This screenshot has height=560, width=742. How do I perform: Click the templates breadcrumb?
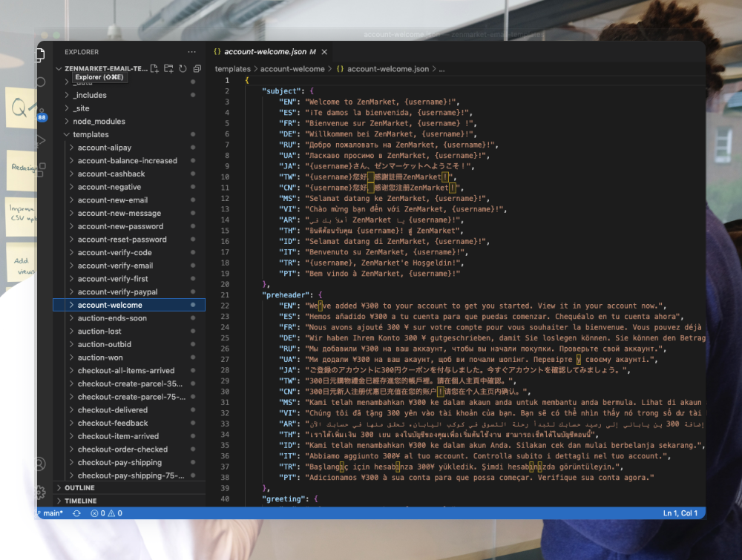[232, 69]
